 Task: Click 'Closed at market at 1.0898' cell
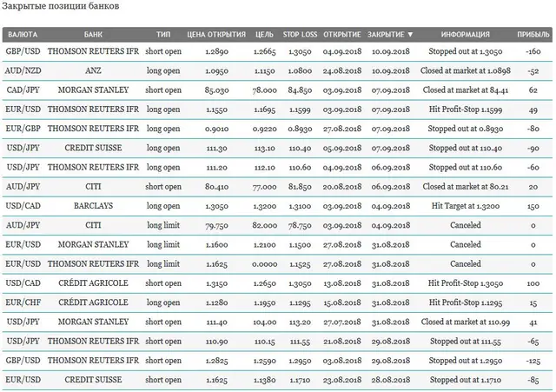pyautogui.click(x=466, y=70)
